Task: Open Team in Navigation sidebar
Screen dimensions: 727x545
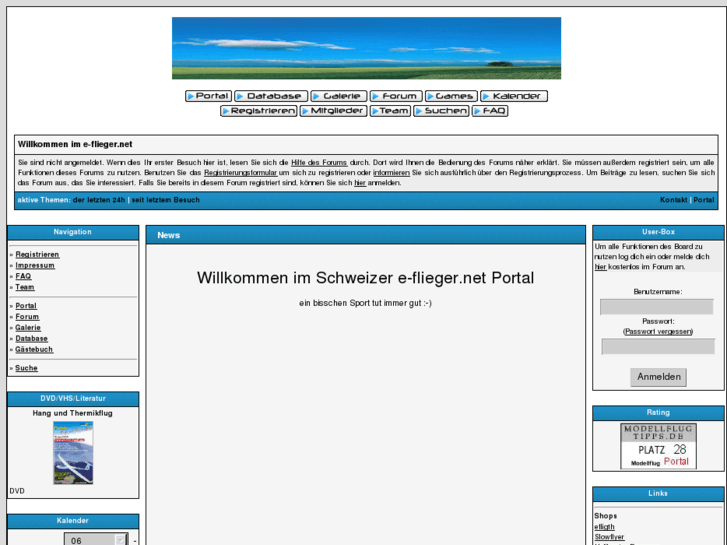Action: click(x=25, y=288)
